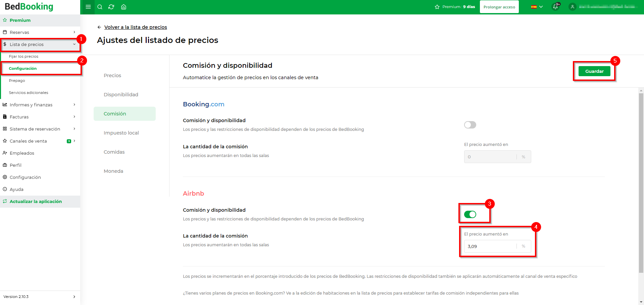
Task: Click the Empleados people icon
Action: (x=5, y=153)
